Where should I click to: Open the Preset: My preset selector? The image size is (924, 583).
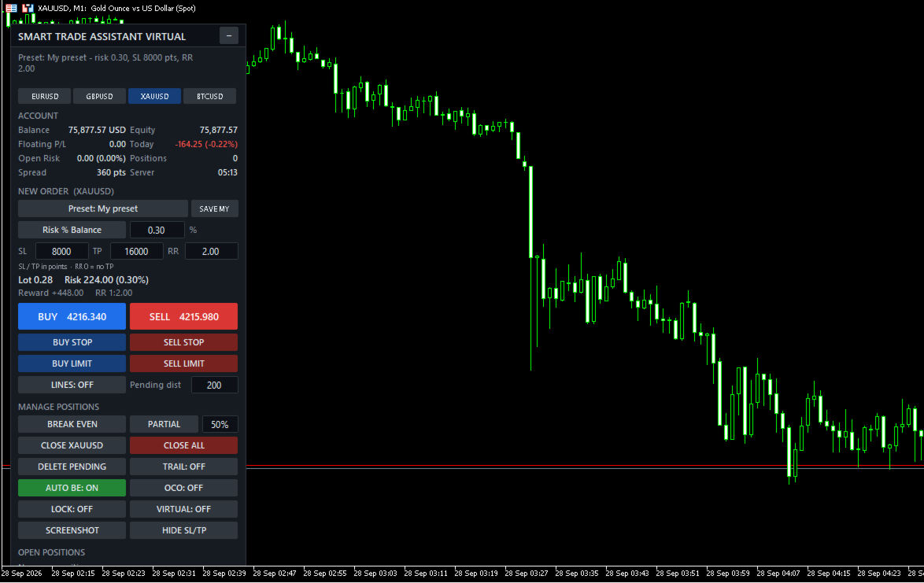coord(103,208)
